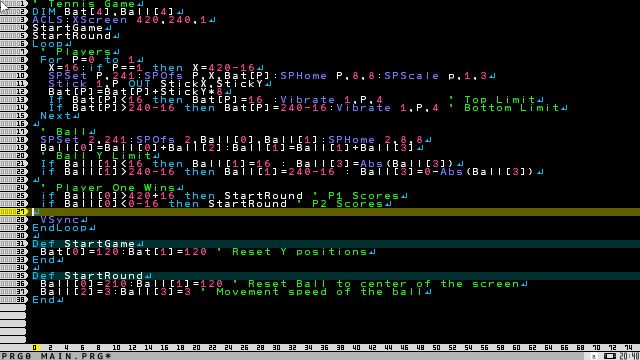
Task: Click column marker 0 on the ruler
Action: click(35, 348)
